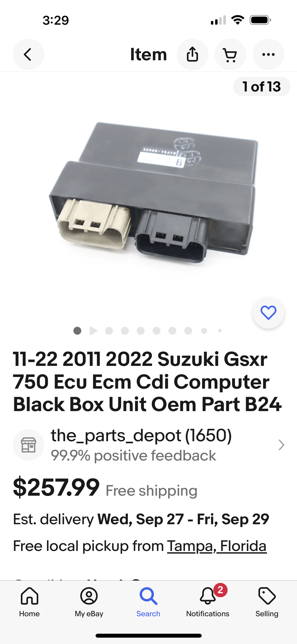Viewport: 297px width, 644px height.
Task: Tap the seller storefront icon
Action: click(x=29, y=445)
